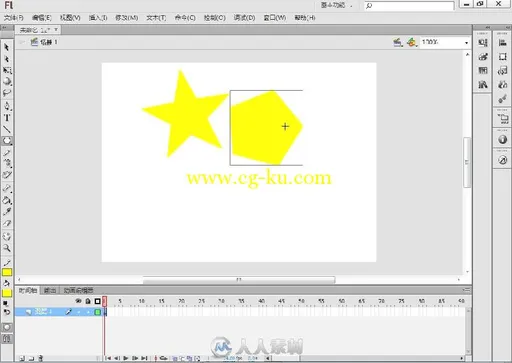Select the Deco tool
512x363 pixels.
(7, 175)
